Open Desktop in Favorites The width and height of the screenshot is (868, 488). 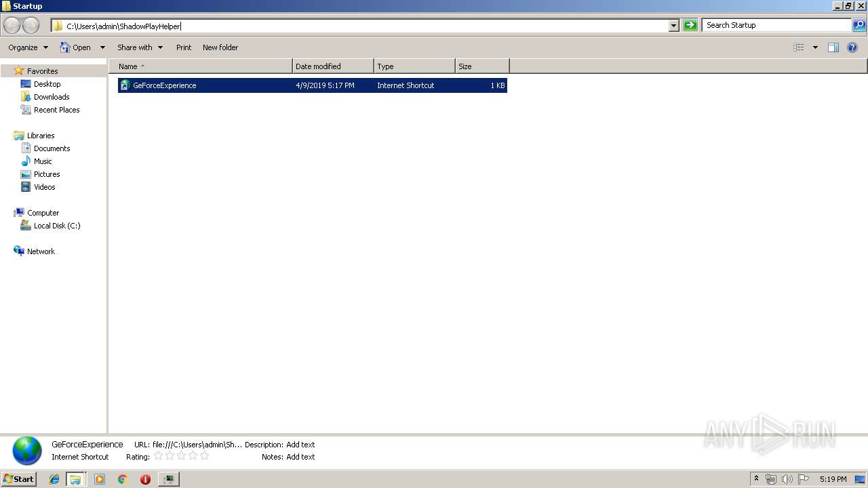47,84
